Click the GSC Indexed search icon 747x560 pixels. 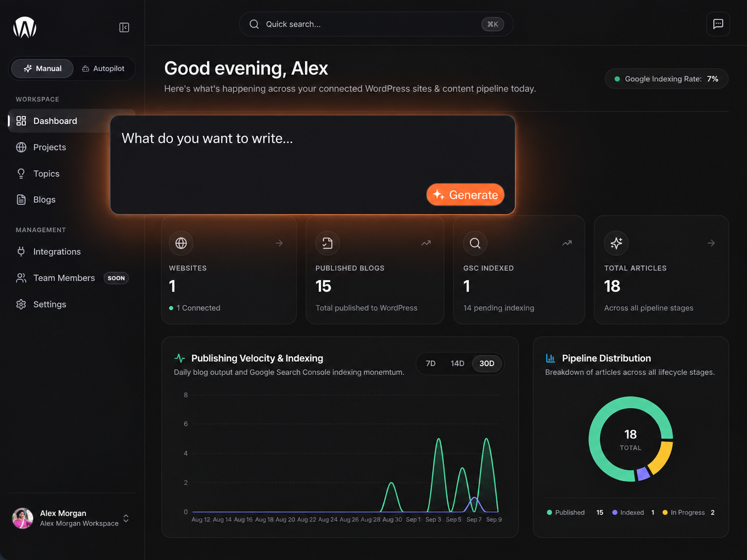(x=475, y=243)
